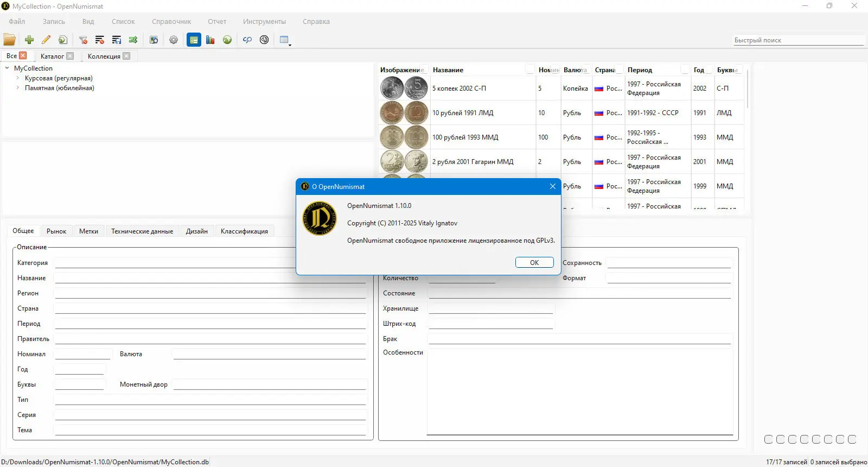This screenshot has width=868, height=467.
Task: Clear sorting via the sort-reset icon
Action: point(100,40)
